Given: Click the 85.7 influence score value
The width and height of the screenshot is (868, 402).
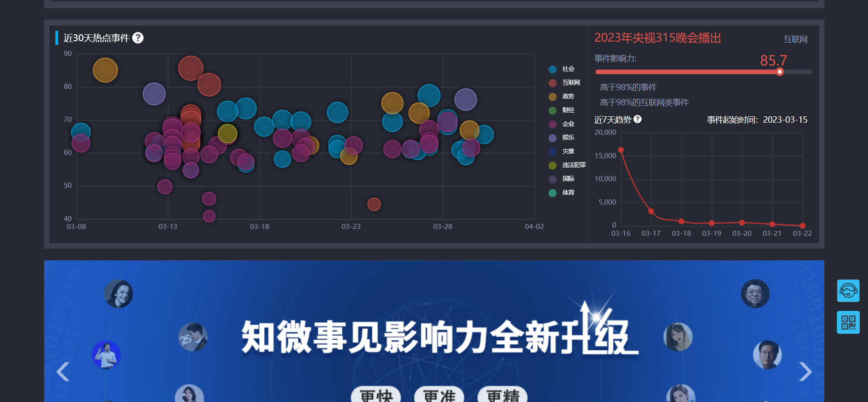Looking at the screenshot, I should click(x=773, y=60).
